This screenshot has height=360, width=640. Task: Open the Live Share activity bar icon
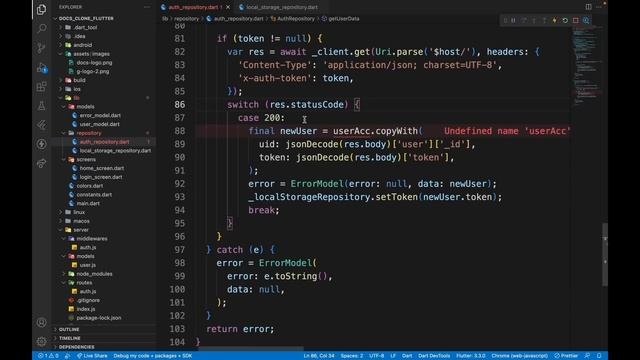41,163
